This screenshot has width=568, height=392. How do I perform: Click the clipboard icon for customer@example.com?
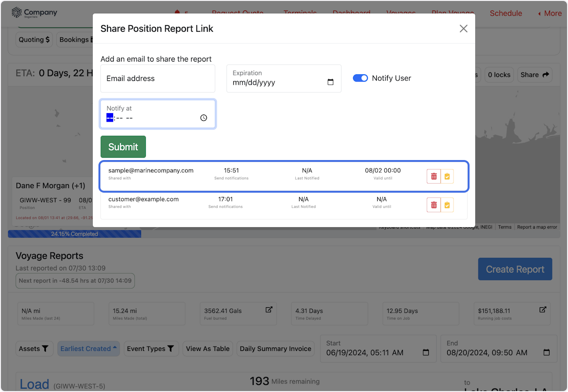(x=447, y=205)
